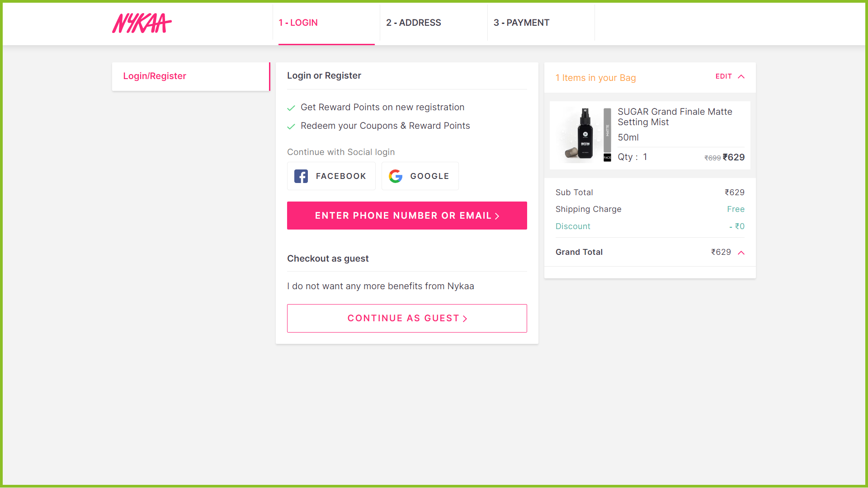Open the Login/Register panel
868x488 pixels.
click(155, 76)
